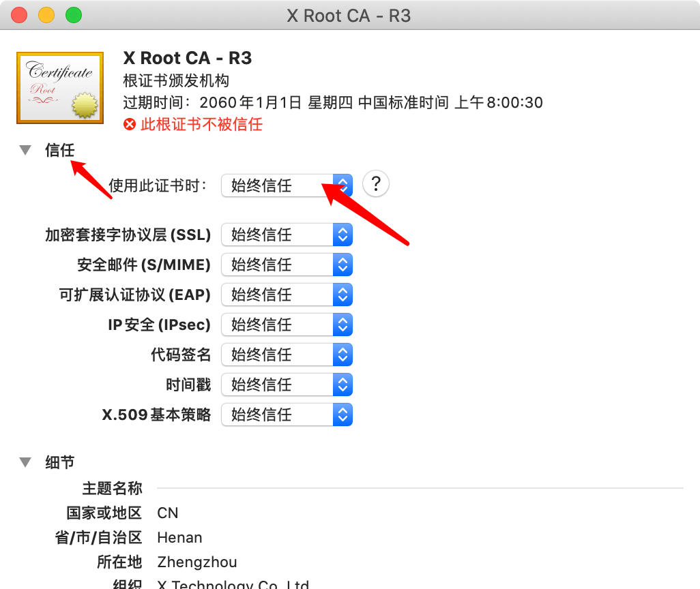700x589 pixels.
Task: Open the X.509 基本策略 trust dropdown
Action: click(x=287, y=414)
